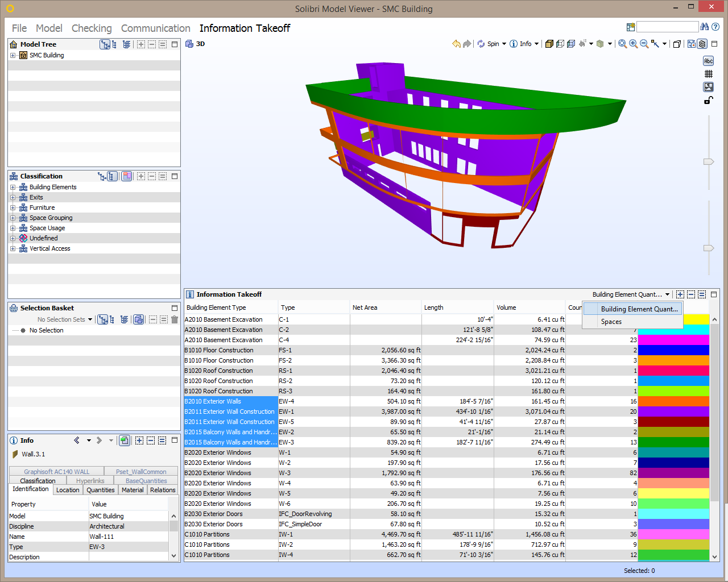The image size is (728, 582).
Task: Toggle the Abc text display icon
Action: tap(708, 60)
